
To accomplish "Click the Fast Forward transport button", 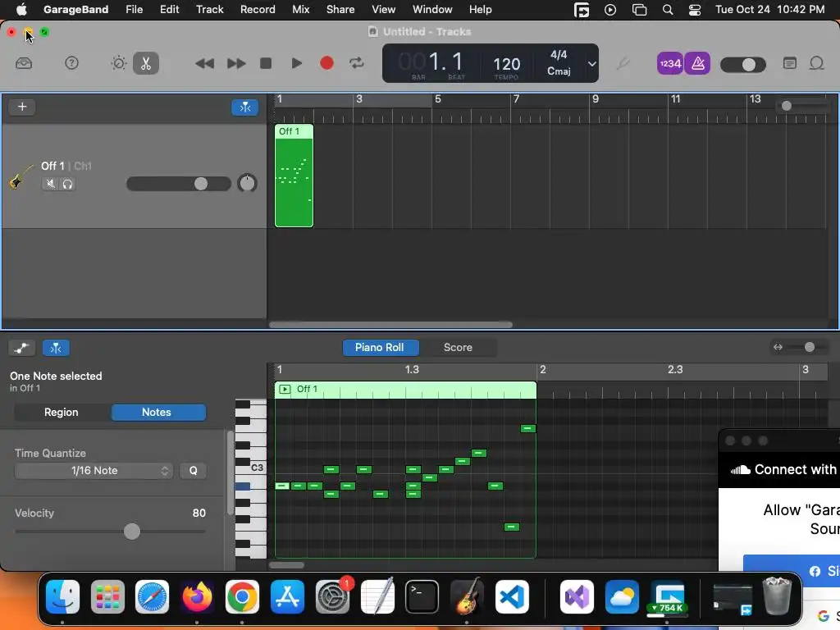I will point(235,63).
